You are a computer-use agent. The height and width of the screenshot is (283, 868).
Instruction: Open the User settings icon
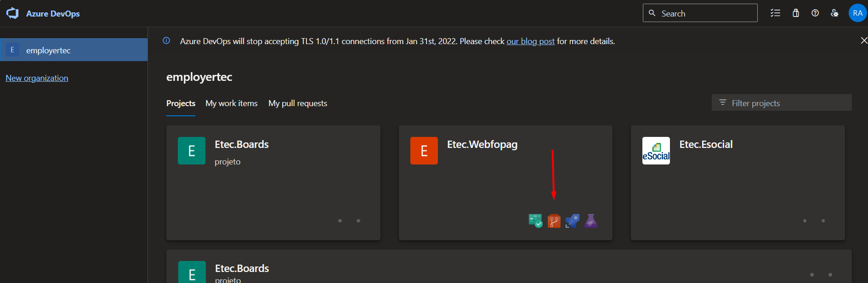click(x=834, y=13)
